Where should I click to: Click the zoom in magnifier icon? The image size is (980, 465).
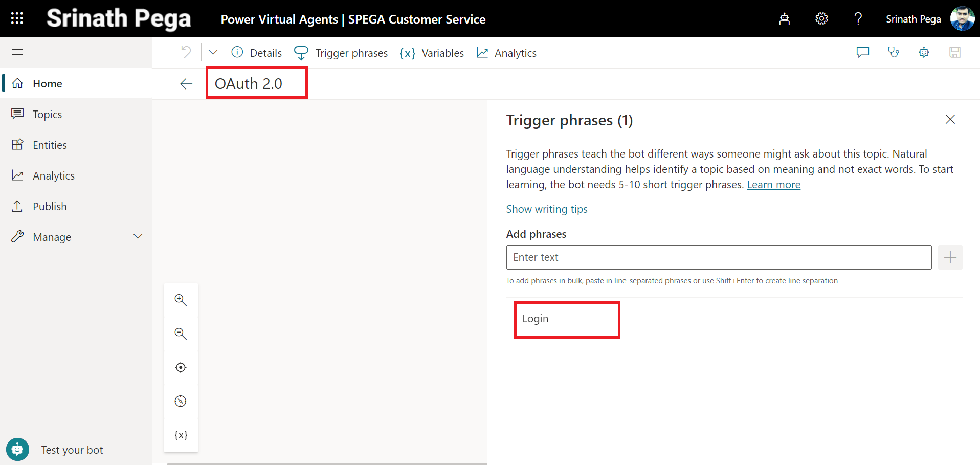click(x=181, y=300)
